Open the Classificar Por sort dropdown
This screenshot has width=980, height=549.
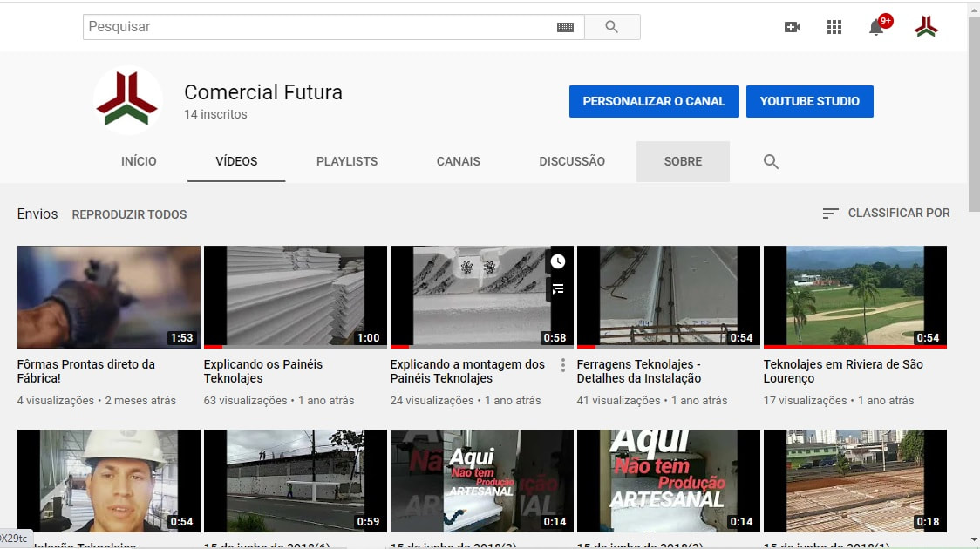886,213
